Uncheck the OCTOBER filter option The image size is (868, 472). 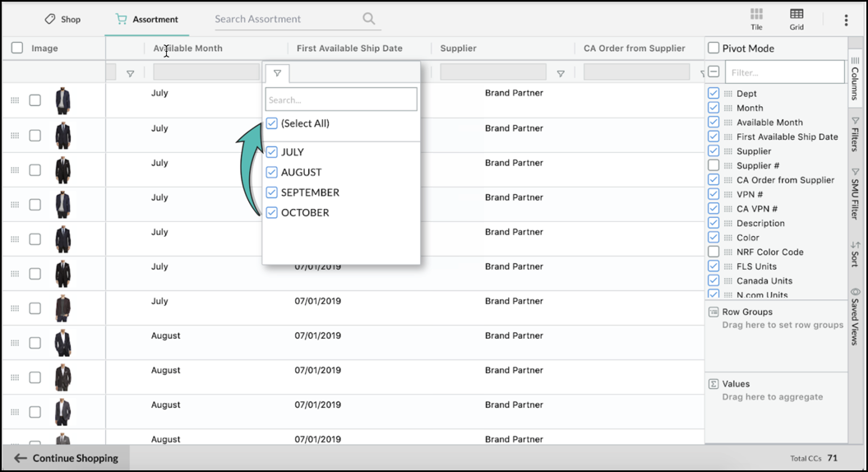272,213
